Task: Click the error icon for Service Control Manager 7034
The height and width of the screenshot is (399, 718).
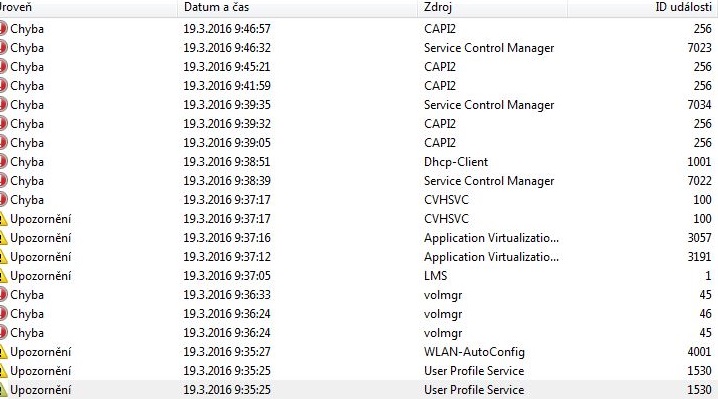Action: click(3, 105)
